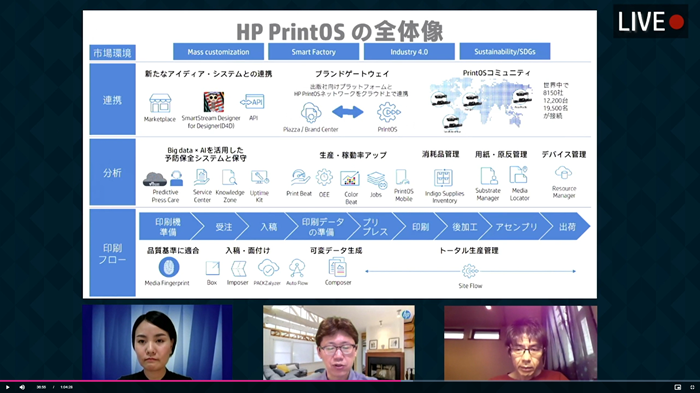Click the Site Flow gear icon

pos(470,271)
